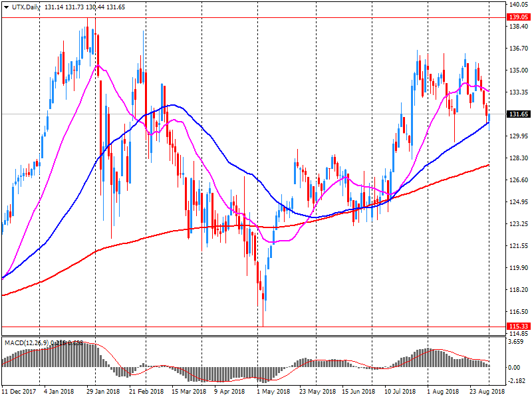Click the 124.95 price scale value
The height and width of the screenshot is (399, 532).
519,202
